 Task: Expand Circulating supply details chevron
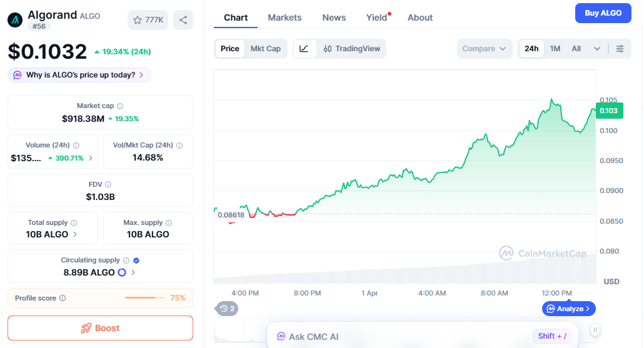[x=133, y=272]
